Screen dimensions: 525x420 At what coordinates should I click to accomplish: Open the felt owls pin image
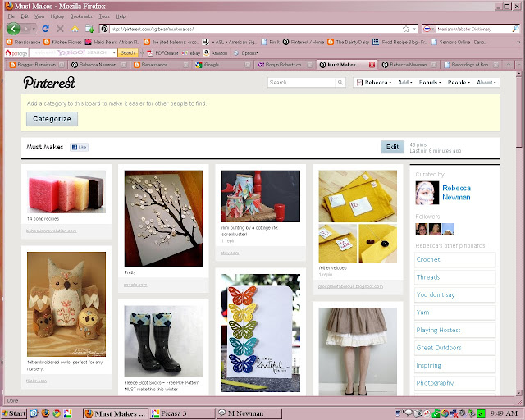tap(66, 304)
